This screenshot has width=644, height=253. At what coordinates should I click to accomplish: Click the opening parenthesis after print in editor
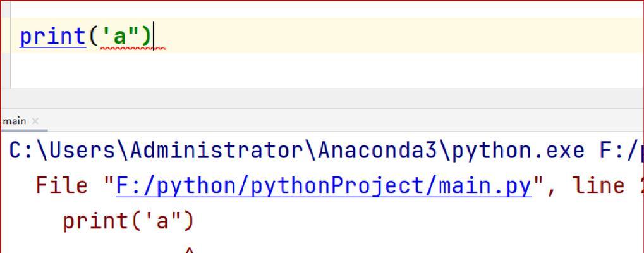coord(93,36)
